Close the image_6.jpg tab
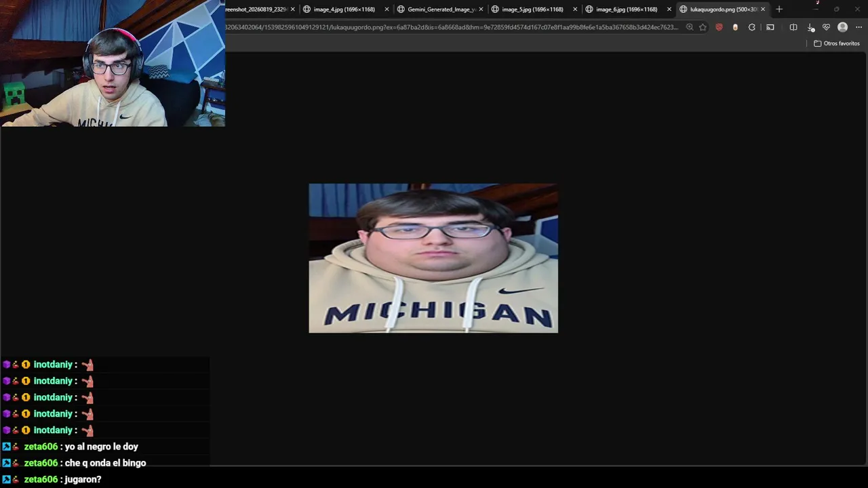This screenshot has width=868, height=488. [669, 9]
